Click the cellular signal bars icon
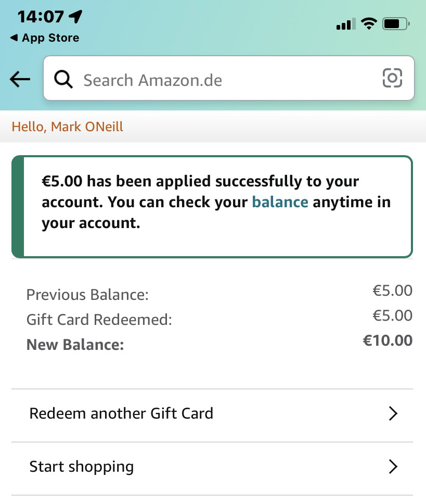Image resolution: width=426 pixels, height=504 pixels. pyautogui.click(x=346, y=24)
